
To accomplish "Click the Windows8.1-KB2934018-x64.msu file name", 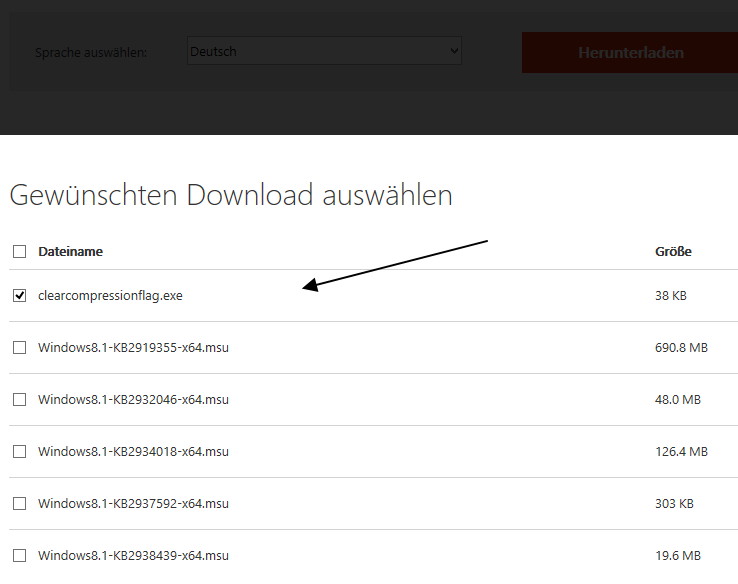I will point(133,451).
